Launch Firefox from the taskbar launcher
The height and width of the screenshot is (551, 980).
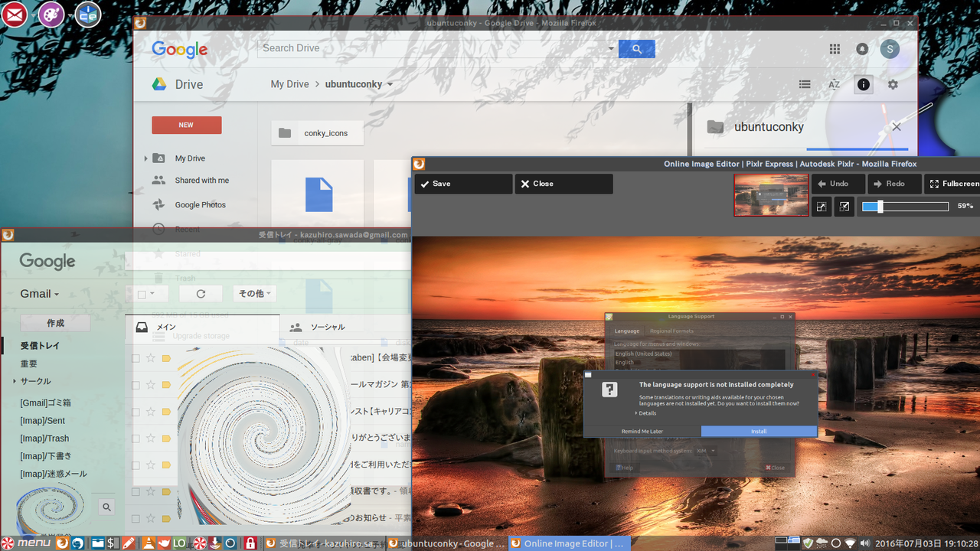[x=63, y=543]
